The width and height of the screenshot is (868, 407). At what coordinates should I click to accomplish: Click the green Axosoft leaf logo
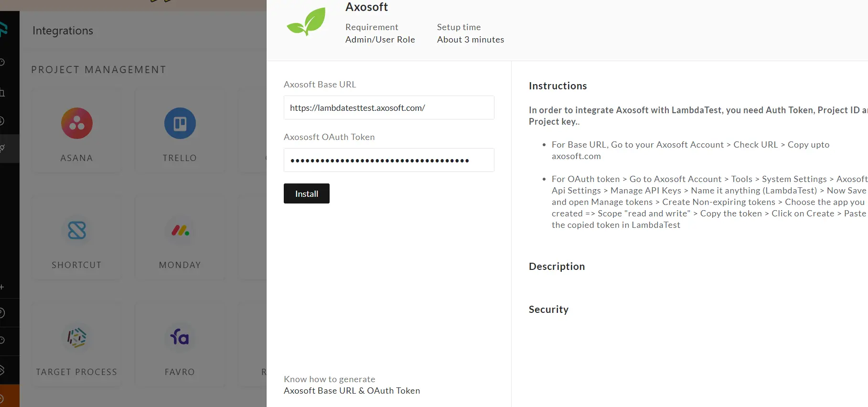306,22
